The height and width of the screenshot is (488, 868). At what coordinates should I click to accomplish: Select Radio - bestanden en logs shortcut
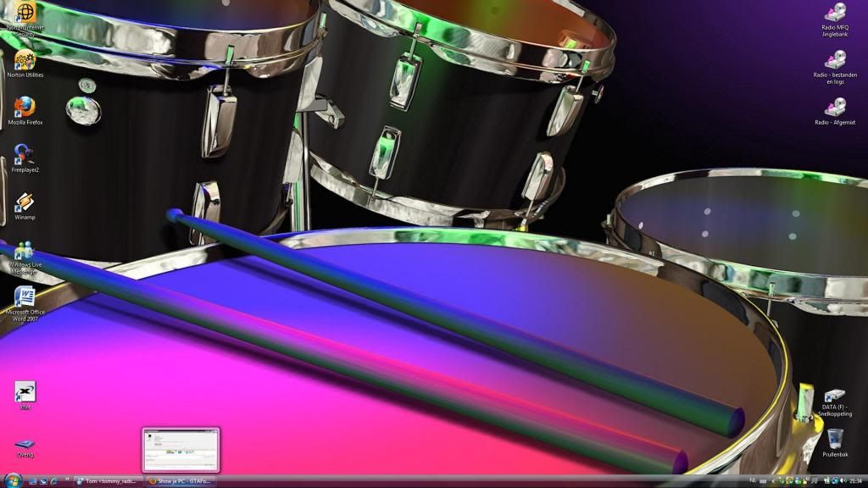[835, 67]
